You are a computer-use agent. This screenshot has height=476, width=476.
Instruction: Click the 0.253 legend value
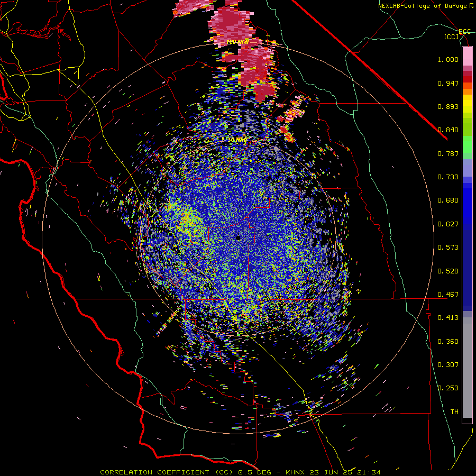coord(448,388)
